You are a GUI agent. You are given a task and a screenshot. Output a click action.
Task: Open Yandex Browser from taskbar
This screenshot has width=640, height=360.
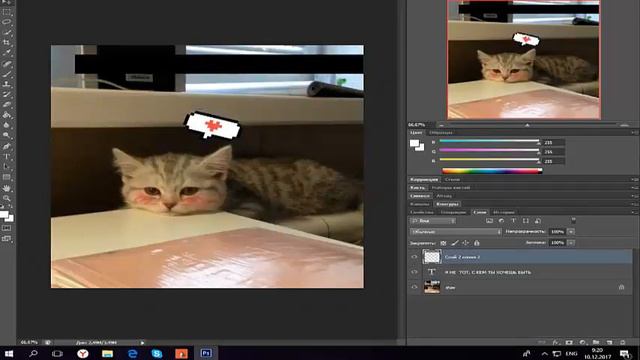coord(83,353)
